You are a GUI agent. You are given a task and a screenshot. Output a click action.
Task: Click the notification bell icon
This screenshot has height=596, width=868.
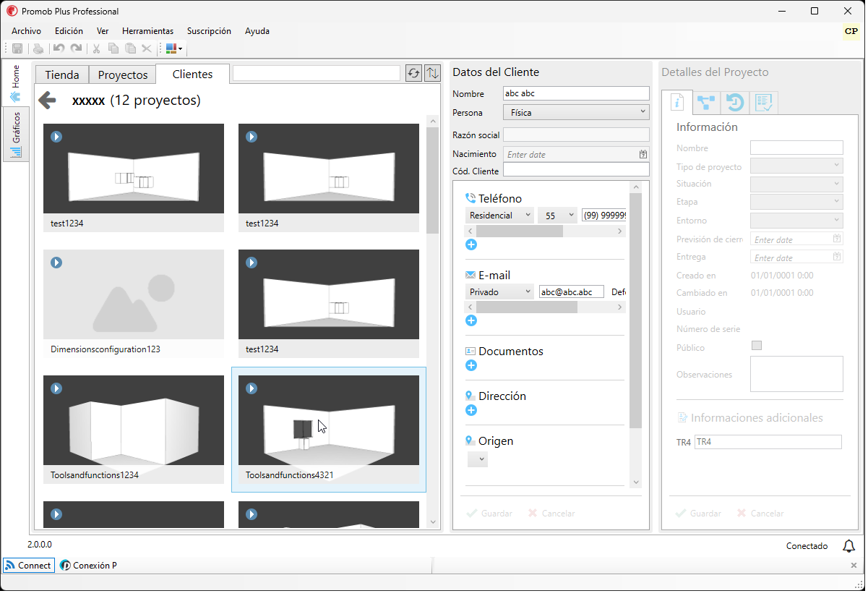coord(849,546)
